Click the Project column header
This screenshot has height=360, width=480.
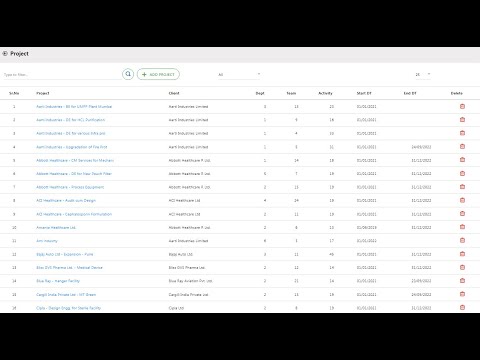pyautogui.click(x=43, y=93)
